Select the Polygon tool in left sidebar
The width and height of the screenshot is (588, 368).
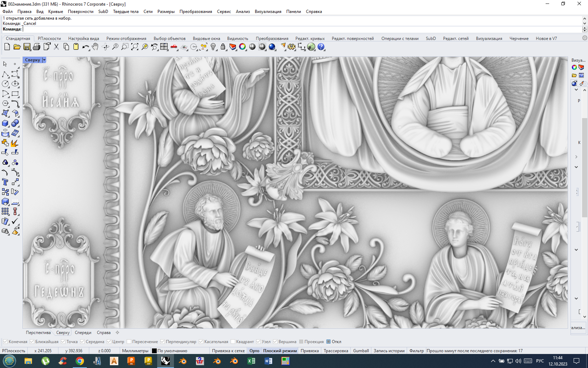pyautogui.click(x=5, y=103)
